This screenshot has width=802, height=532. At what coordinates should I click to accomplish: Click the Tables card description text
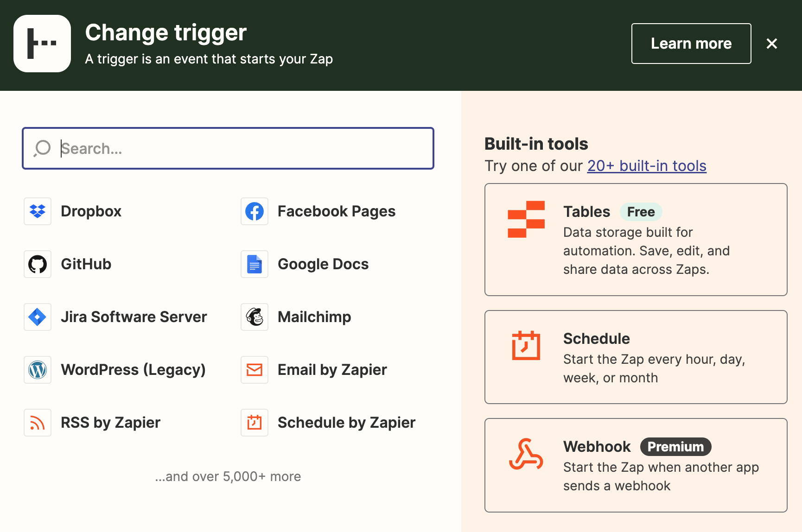click(x=647, y=251)
